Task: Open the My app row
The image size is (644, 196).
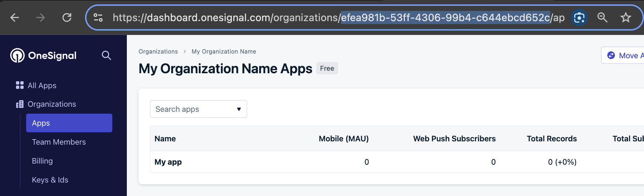Action: point(397,162)
